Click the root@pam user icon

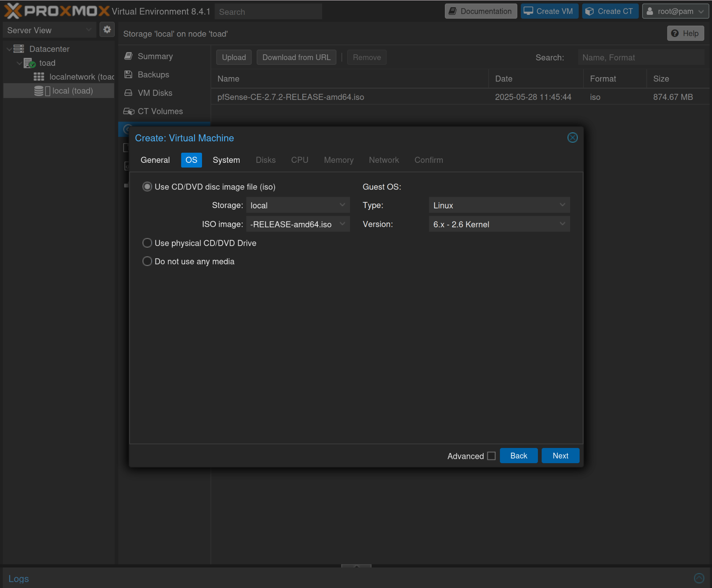coord(650,11)
